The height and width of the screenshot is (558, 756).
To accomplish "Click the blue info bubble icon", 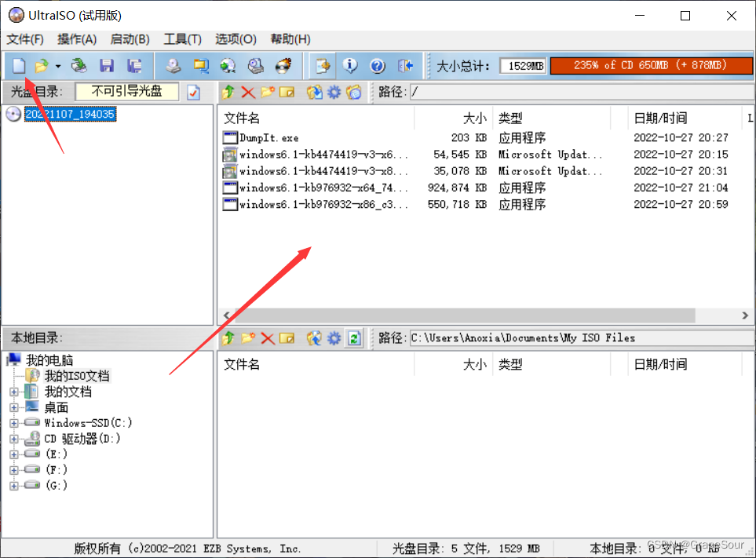I will point(350,66).
